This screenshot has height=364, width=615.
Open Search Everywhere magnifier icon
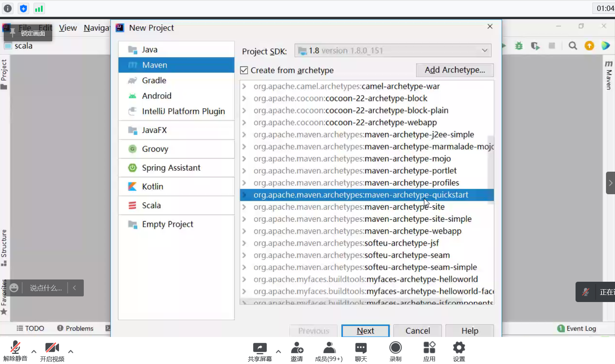[x=573, y=46]
